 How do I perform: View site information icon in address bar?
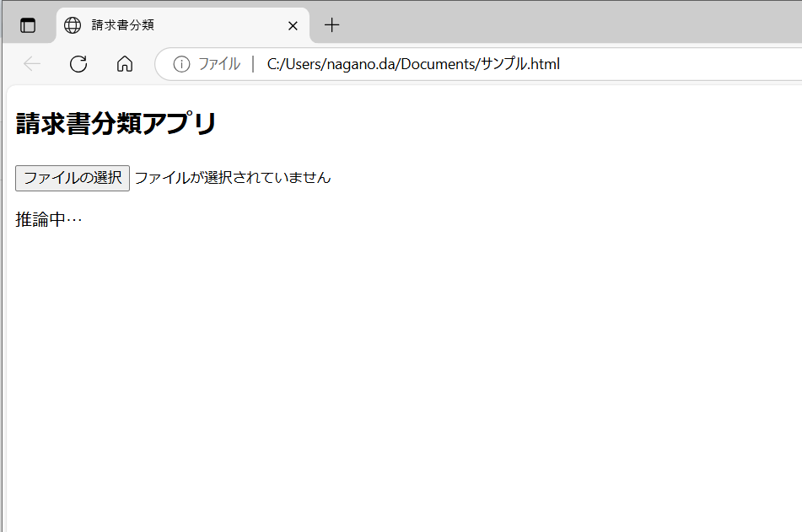click(181, 64)
